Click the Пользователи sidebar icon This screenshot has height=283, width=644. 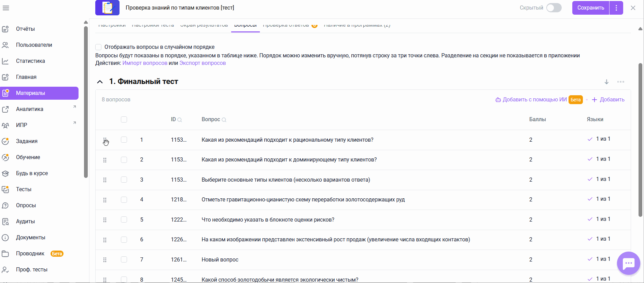point(5,45)
